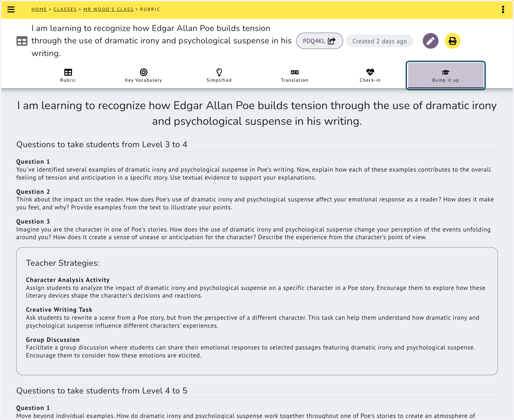Switch to the Rubric tab

(68, 76)
